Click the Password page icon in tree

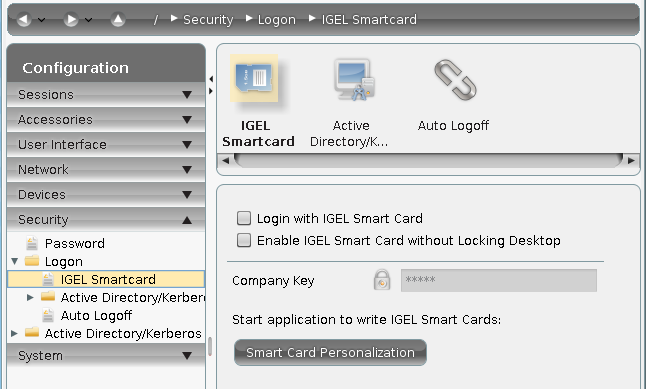coord(32,243)
